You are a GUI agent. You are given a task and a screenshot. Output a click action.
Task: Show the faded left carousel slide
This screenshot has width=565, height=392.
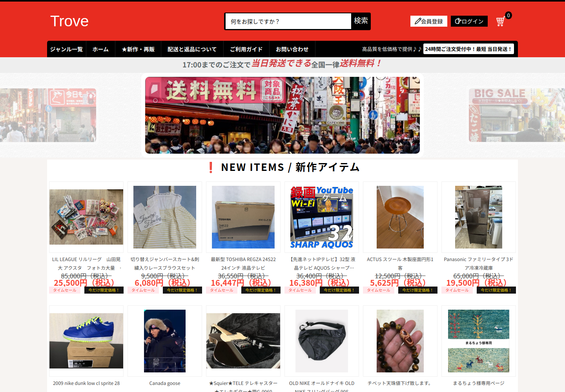[x=48, y=115]
